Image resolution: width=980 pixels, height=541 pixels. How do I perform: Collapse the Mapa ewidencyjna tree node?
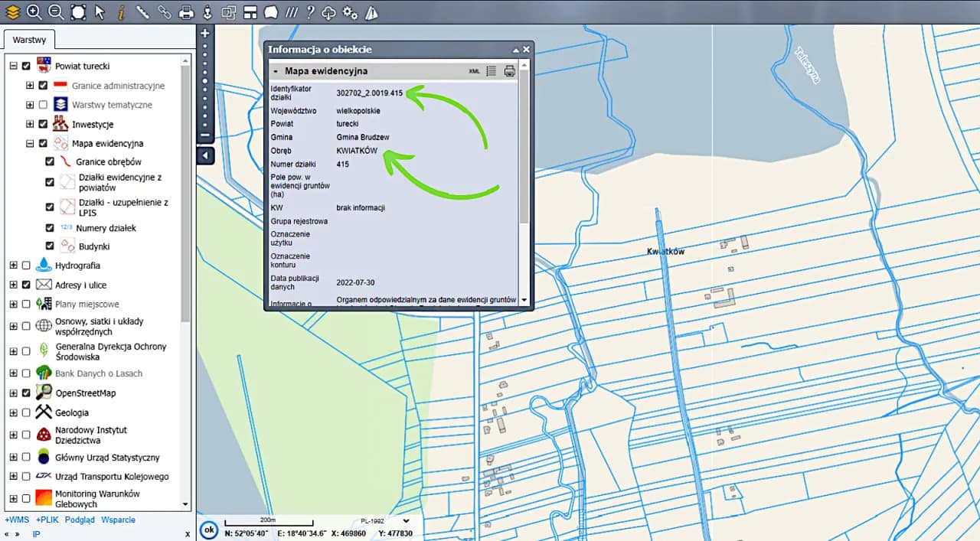tap(30, 143)
